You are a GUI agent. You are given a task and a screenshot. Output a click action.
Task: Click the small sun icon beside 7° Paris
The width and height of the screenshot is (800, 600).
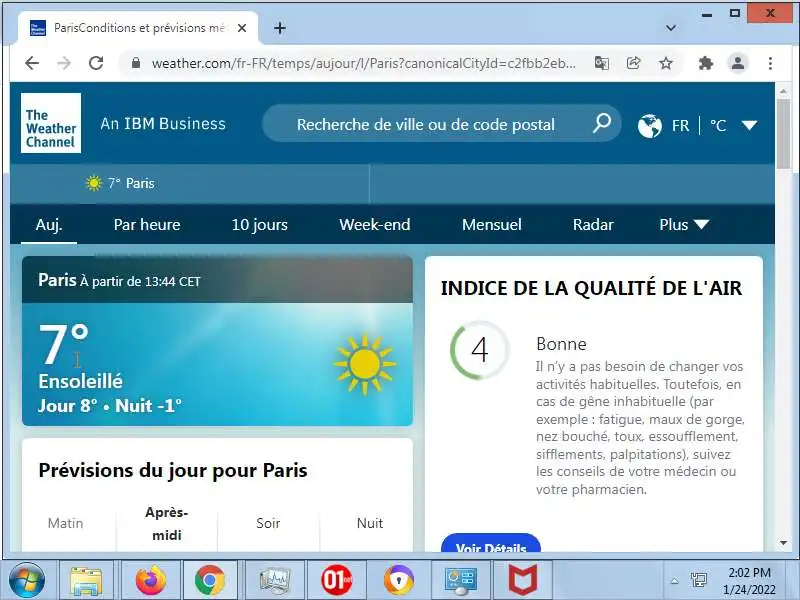94,183
